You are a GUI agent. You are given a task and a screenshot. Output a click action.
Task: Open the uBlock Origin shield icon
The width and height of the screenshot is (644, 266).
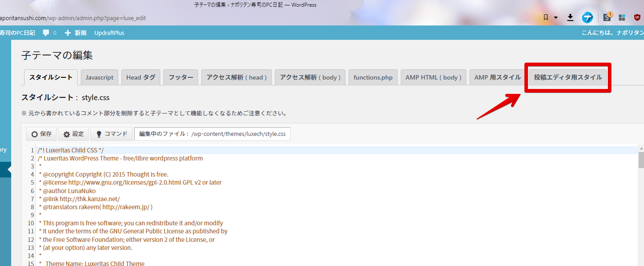(637, 17)
